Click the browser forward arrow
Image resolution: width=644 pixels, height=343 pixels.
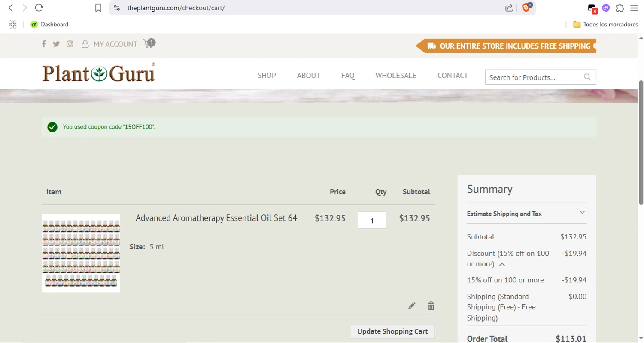pyautogui.click(x=24, y=8)
